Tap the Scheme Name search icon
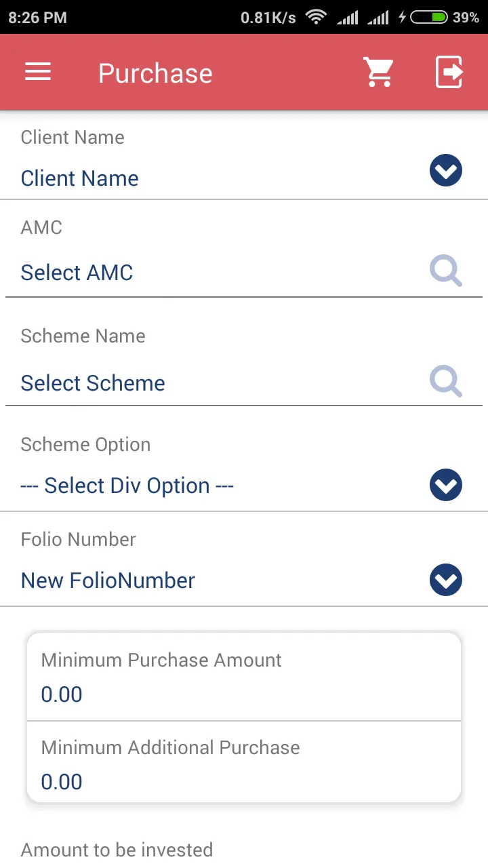The height and width of the screenshot is (868, 488). pyautogui.click(x=446, y=382)
